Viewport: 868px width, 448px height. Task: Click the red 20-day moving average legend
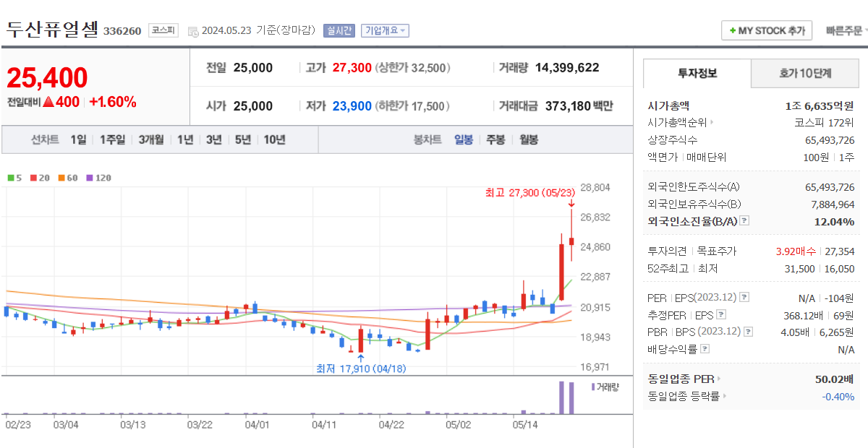40,178
